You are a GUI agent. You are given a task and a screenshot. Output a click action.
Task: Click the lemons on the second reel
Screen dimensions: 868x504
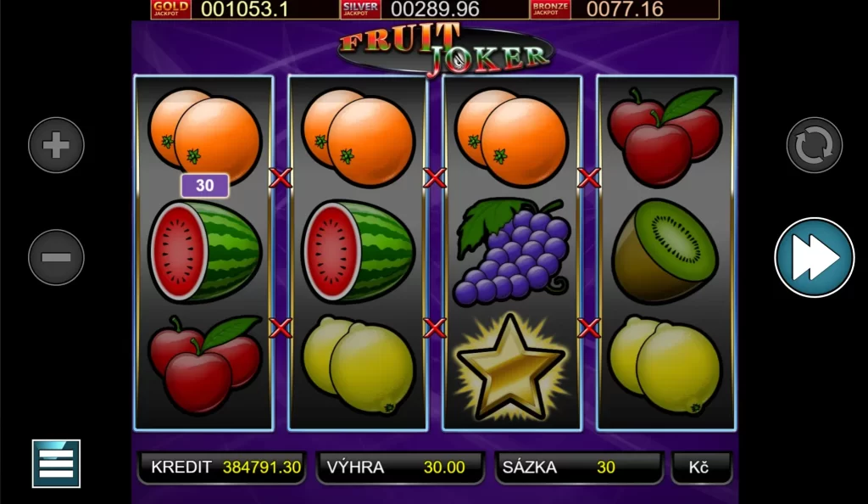click(359, 365)
